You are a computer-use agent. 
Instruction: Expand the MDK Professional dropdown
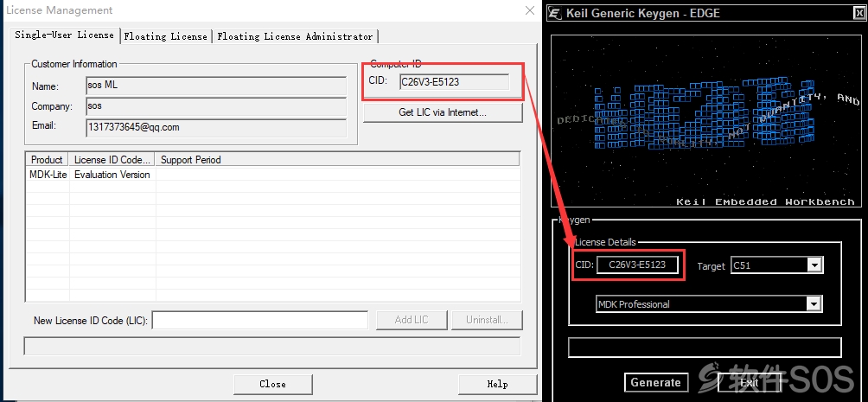[x=814, y=304]
